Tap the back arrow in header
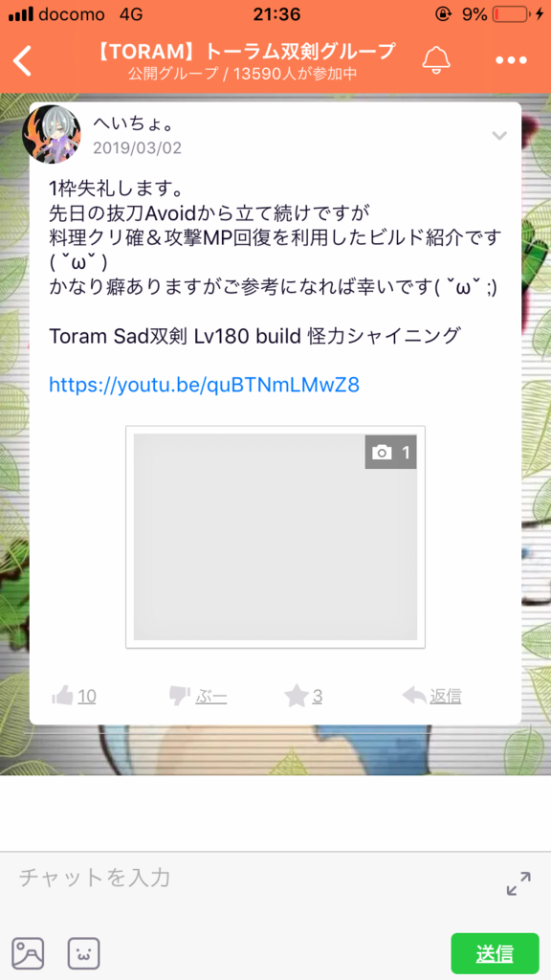The height and width of the screenshot is (980, 551). coord(23,60)
